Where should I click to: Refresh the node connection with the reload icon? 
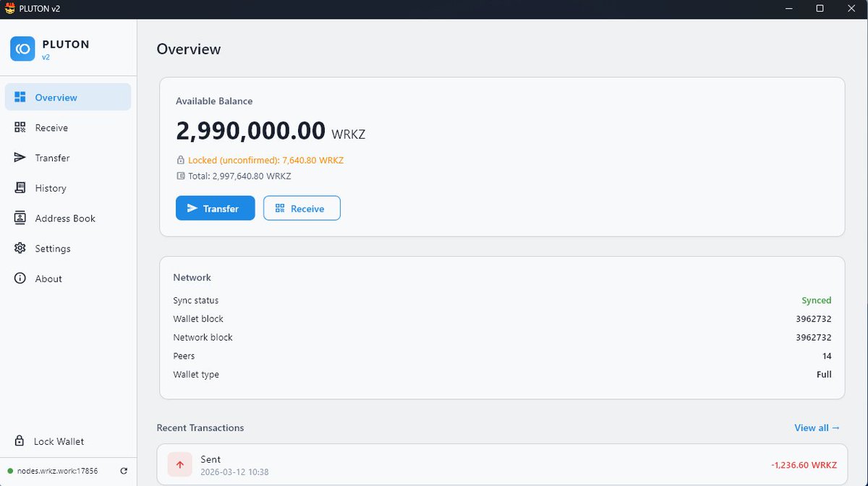124,470
